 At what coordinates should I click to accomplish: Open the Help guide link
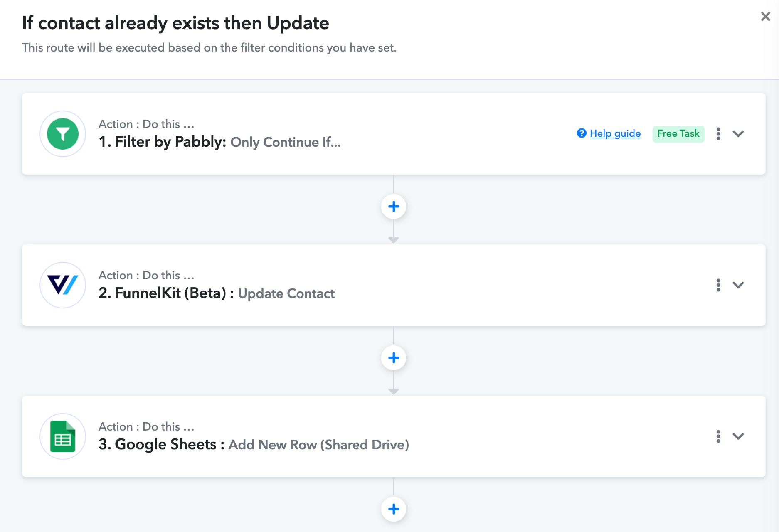[x=615, y=133]
